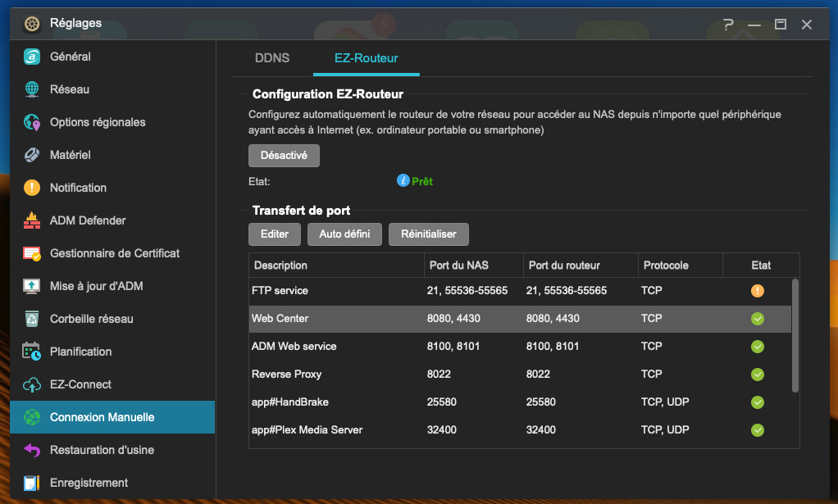The height and width of the screenshot is (504, 838).
Task: Click the Réseau globe icon
Action: [x=32, y=89]
